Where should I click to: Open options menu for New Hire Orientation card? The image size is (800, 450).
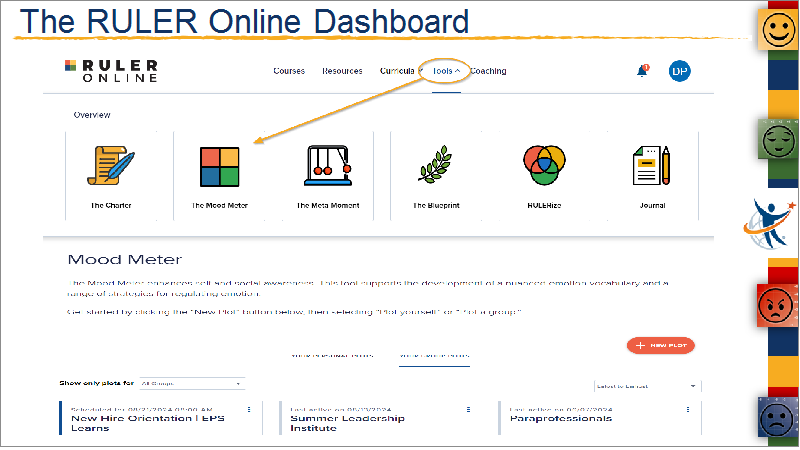pyautogui.click(x=249, y=410)
